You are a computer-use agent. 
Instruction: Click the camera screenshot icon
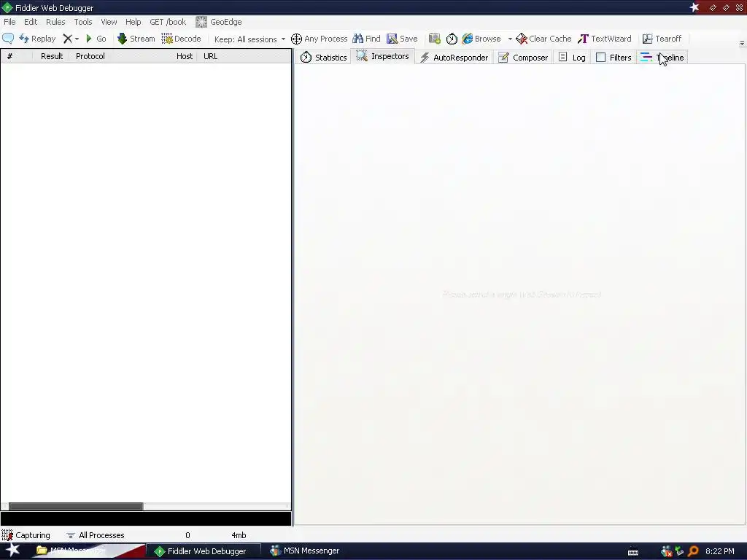point(435,39)
